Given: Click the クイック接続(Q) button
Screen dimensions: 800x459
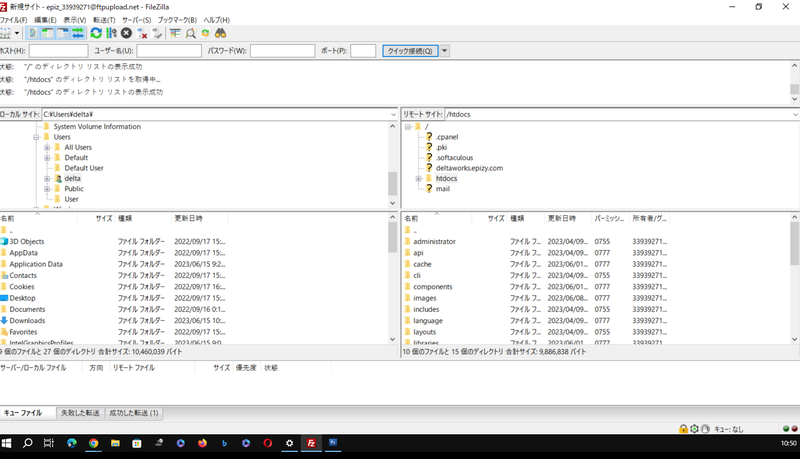Looking at the screenshot, I should pyautogui.click(x=408, y=51).
